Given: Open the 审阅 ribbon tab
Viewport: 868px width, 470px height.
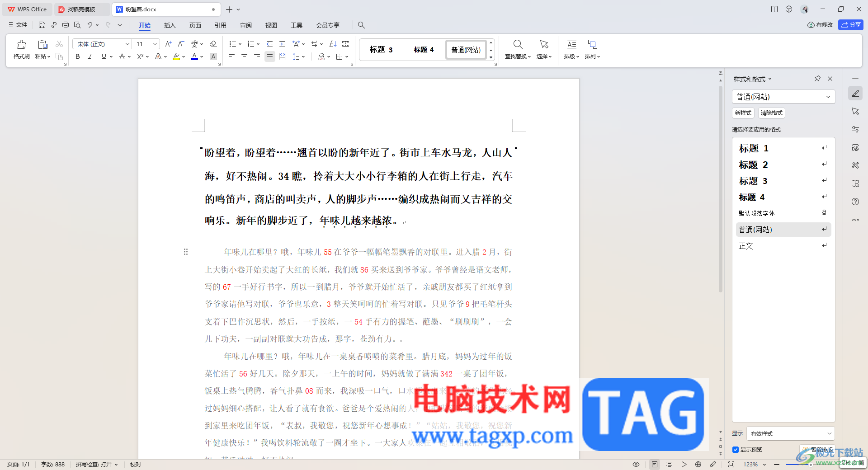Looking at the screenshot, I should (245, 25).
